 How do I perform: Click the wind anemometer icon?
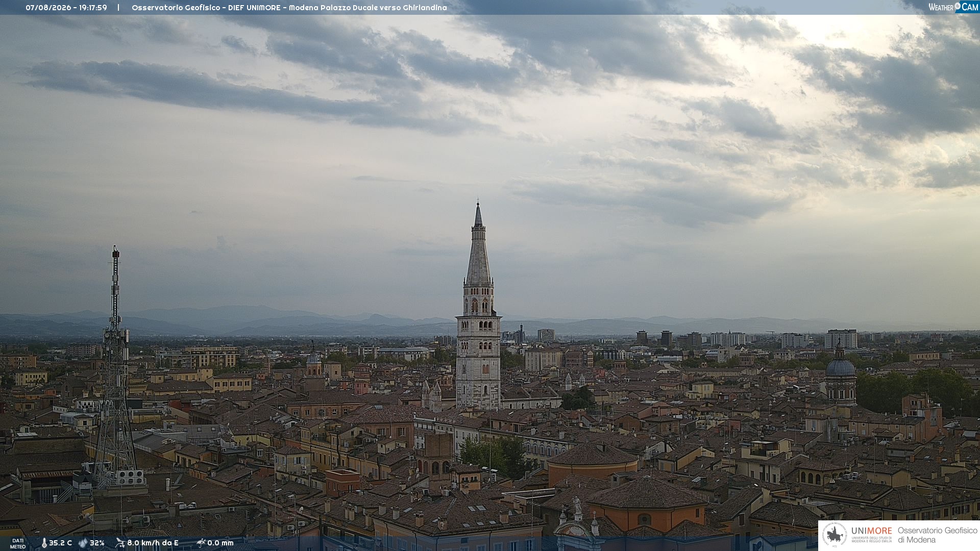[120, 543]
